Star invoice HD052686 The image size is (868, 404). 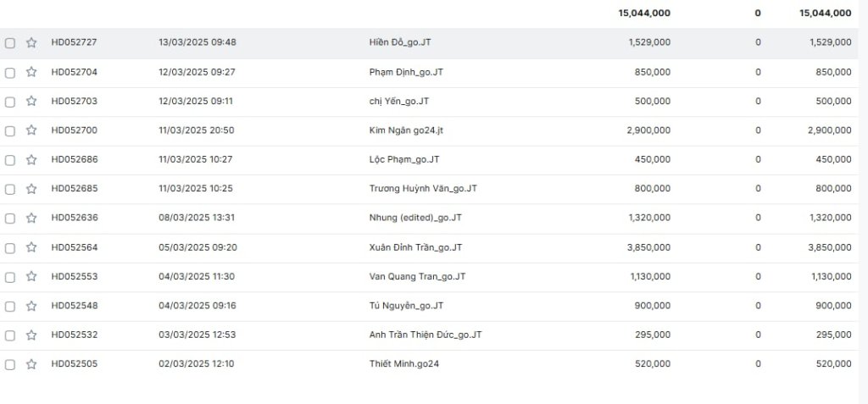(x=31, y=159)
